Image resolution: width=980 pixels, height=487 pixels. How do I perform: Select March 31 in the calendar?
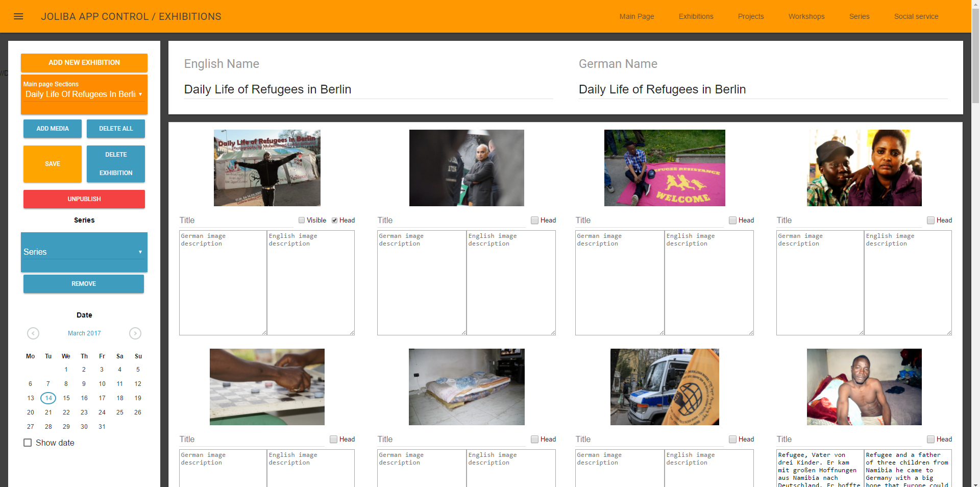coord(102,427)
